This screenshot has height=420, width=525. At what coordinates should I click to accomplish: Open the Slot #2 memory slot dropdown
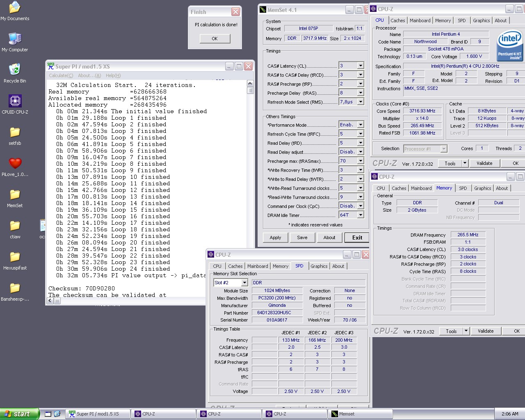pyautogui.click(x=244, y=283)
